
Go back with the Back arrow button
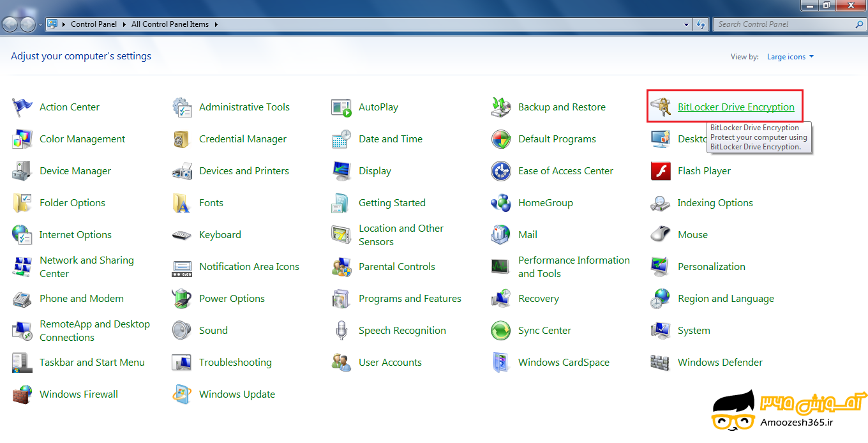pos(11,24)
